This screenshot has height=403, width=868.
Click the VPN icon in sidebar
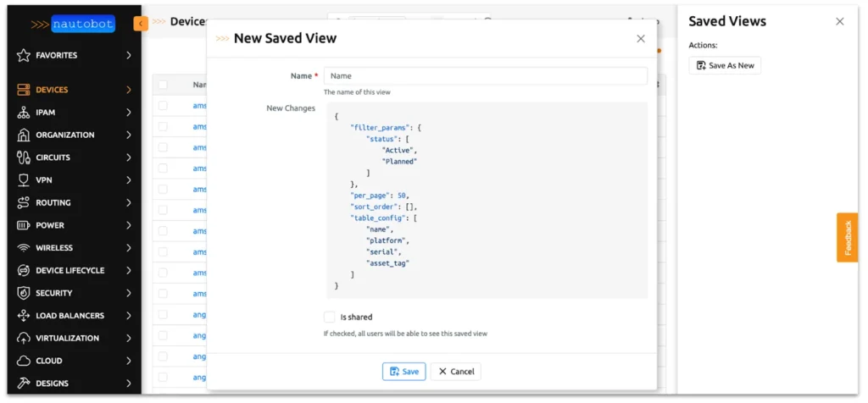tap(23, 180)
